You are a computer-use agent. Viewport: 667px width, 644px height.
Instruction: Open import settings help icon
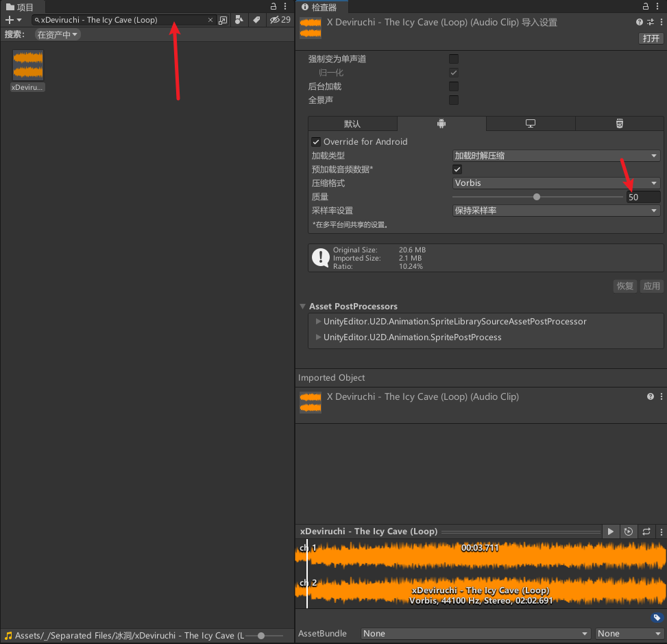639,22
